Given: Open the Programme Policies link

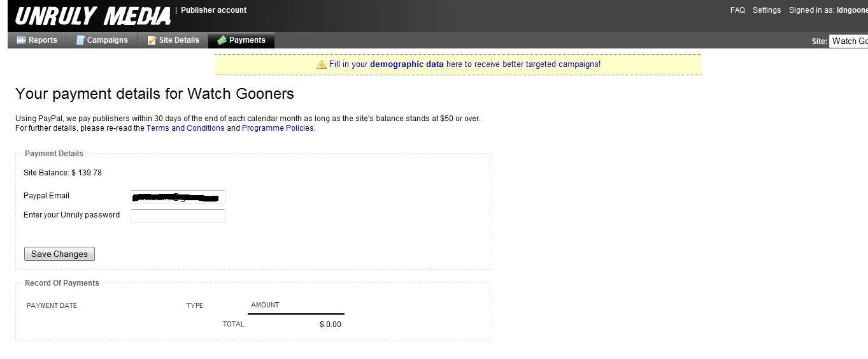Looking at the screenshot, I should point(278,128).
